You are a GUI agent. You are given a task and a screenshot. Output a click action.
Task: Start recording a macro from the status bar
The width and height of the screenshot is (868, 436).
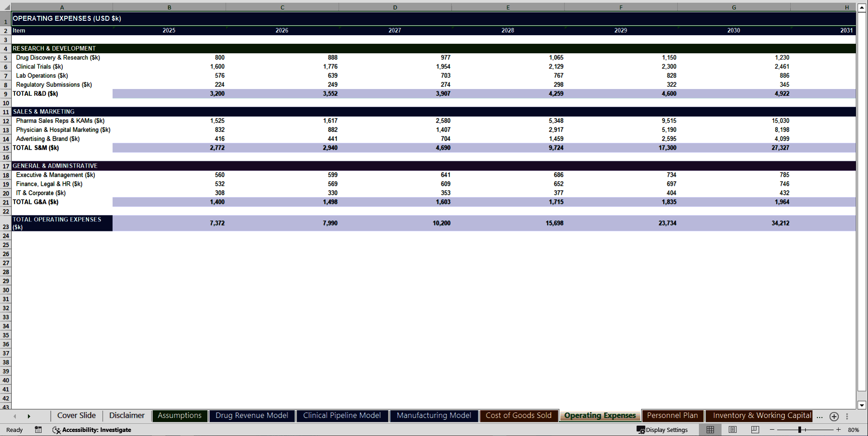38,430
